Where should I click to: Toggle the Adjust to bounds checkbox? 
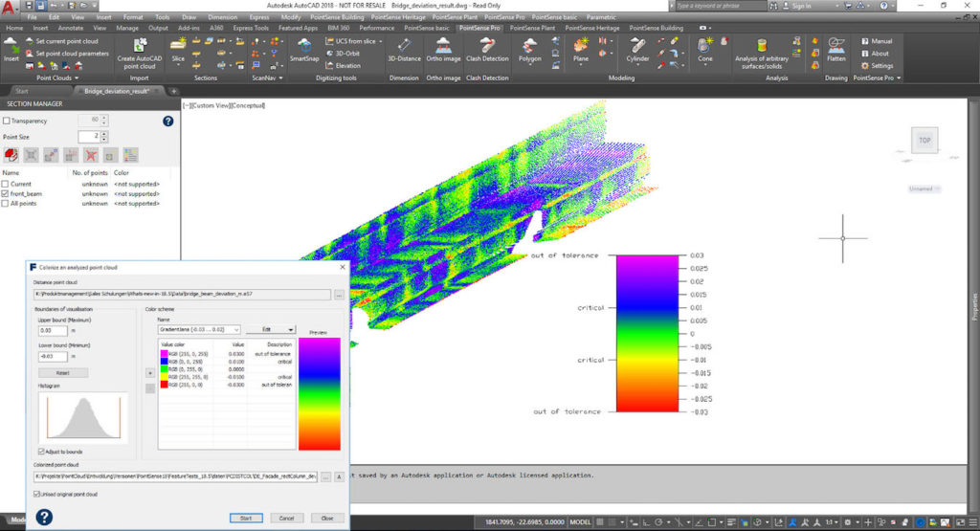pyautogui.click(x=42, y=451)
